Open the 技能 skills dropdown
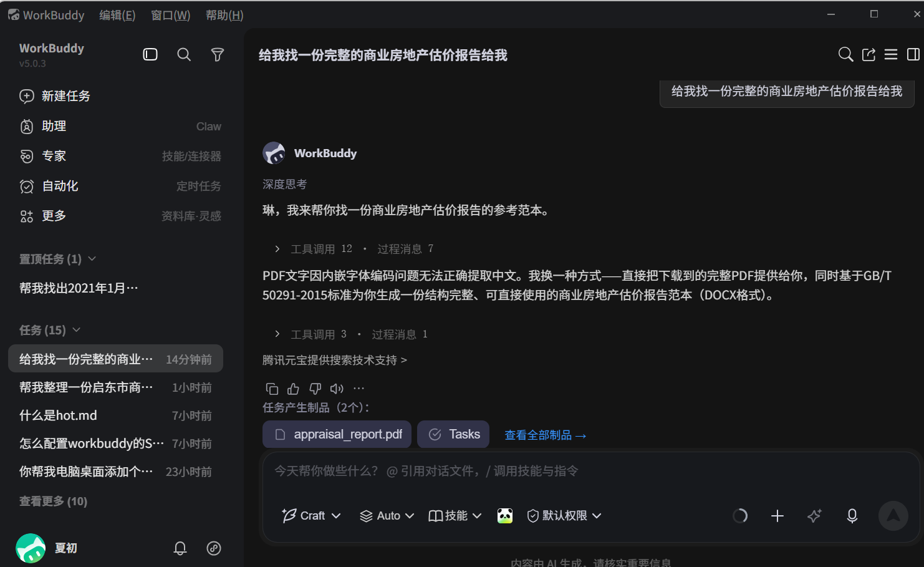The height and width of the screenshot is (567, 924). pyautogui.click(x=455, y=516)
